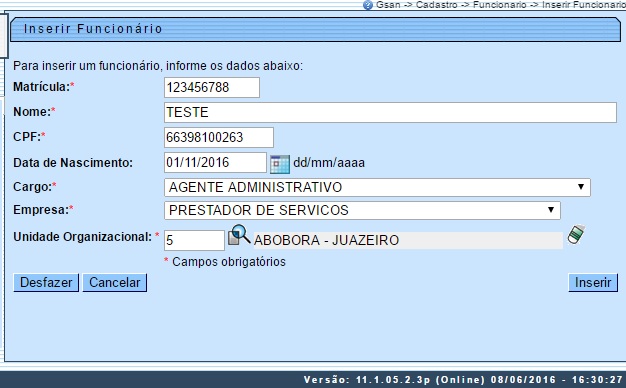Open the Cargo dropdown list
The height and width of the screenshot is (388, 626).
(377, 187)
